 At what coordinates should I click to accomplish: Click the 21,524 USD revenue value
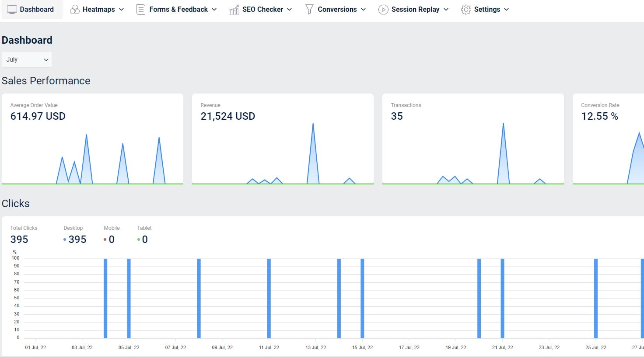[228, 116]
